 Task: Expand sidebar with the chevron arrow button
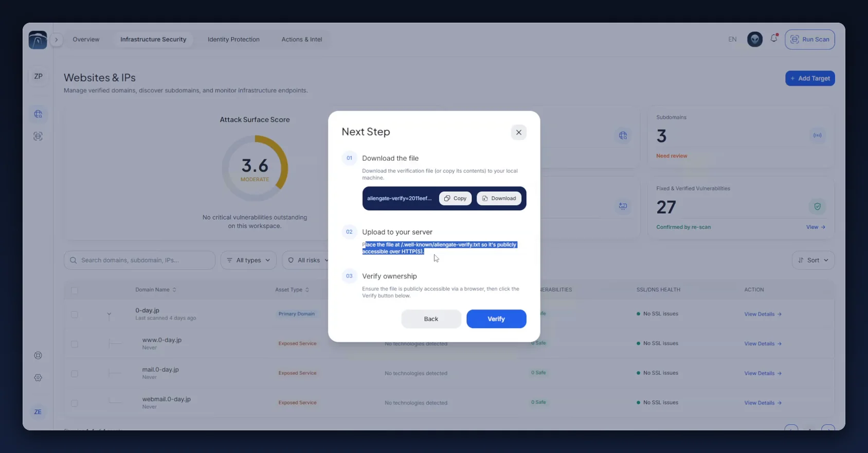pyautogui.click(x=57, y=40)
